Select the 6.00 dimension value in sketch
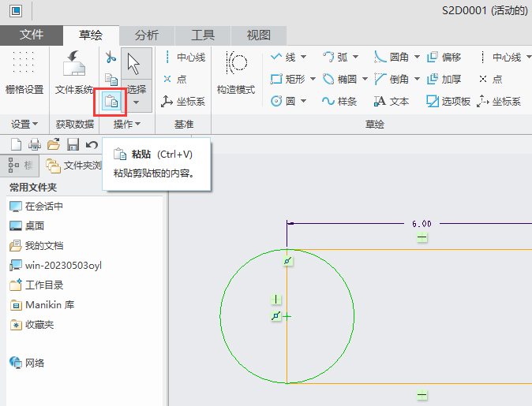 (421, 224)
